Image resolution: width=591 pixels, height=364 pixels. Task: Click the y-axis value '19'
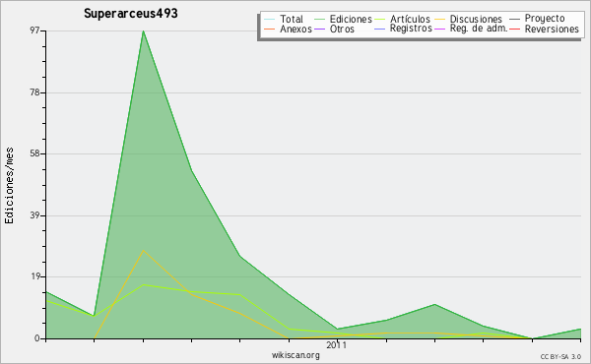[x=35, y=276]
